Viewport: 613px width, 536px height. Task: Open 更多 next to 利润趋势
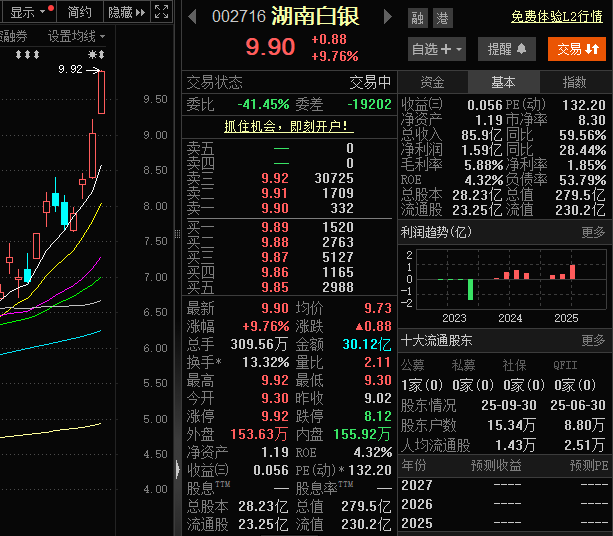[593, 232]
